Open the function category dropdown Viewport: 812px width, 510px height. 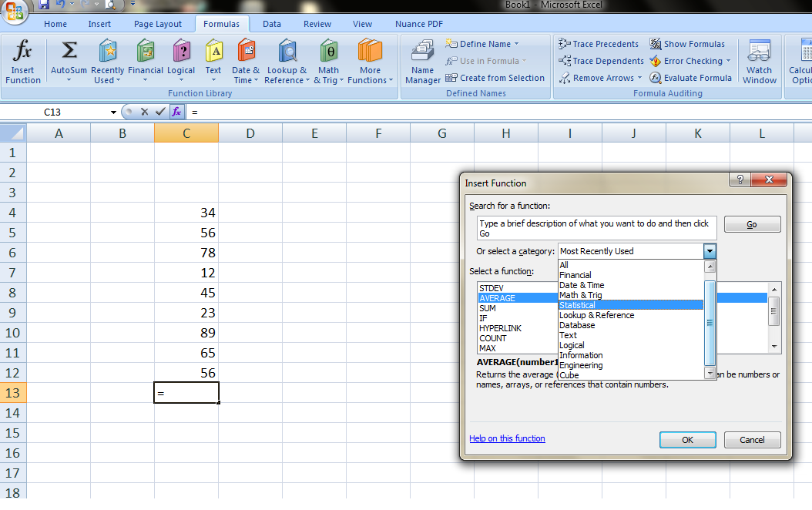pyautogui.click(x=709, y=250)
